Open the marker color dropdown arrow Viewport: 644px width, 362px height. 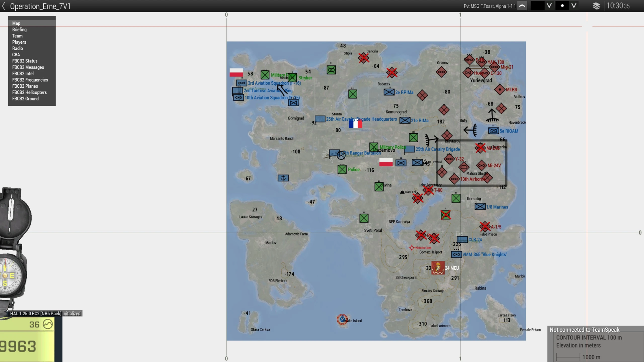tap(549, 6)
